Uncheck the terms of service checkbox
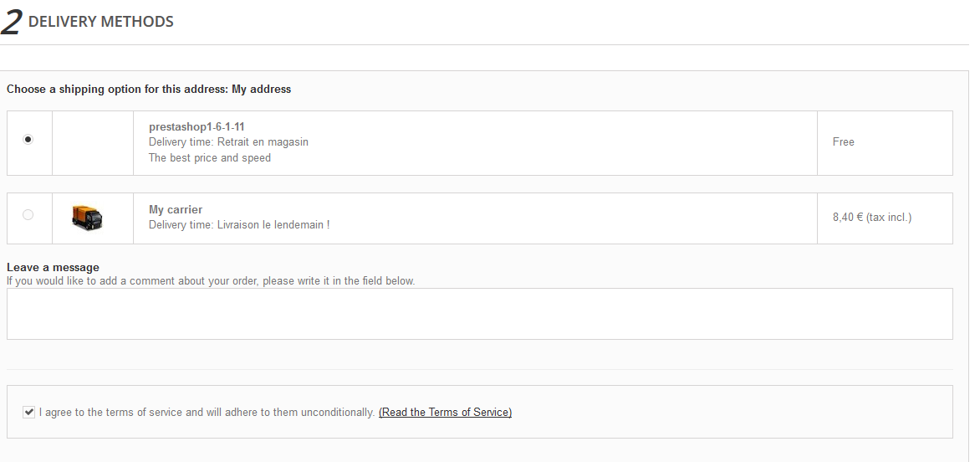The width and height of the screenshot is (980, 462). (x=29, y=412)
